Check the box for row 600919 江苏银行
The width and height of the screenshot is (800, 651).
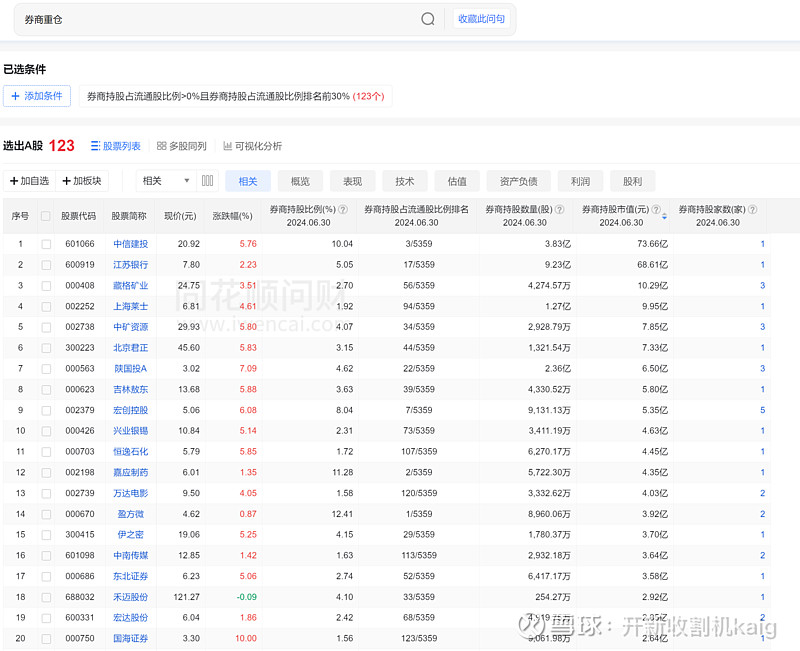46,265
